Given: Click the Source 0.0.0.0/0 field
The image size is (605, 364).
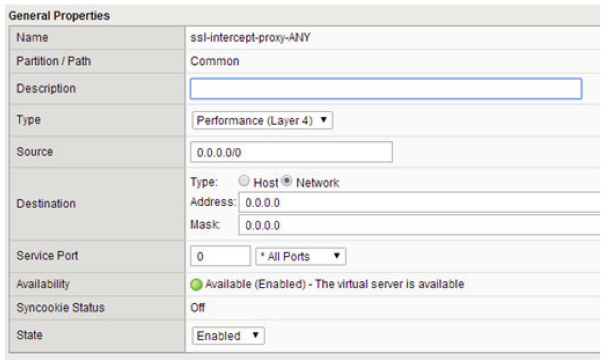Looking at the screenshot, I should (291, 152).
